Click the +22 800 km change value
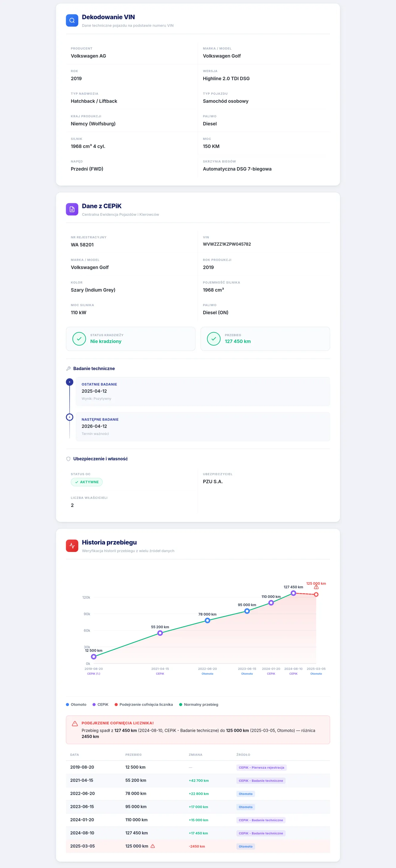Image resolution: width=396 pixels, height=868 pixels. click(199, 794)
